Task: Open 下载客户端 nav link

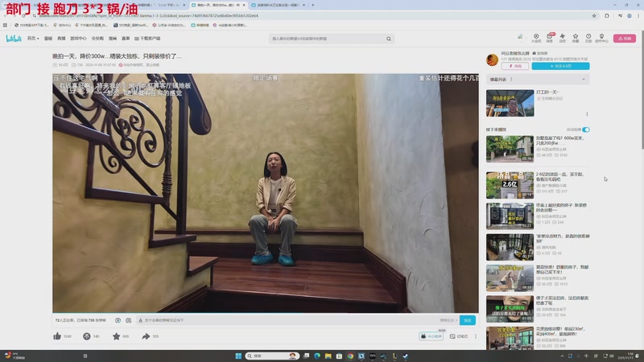Action: [x=147, y=39]
